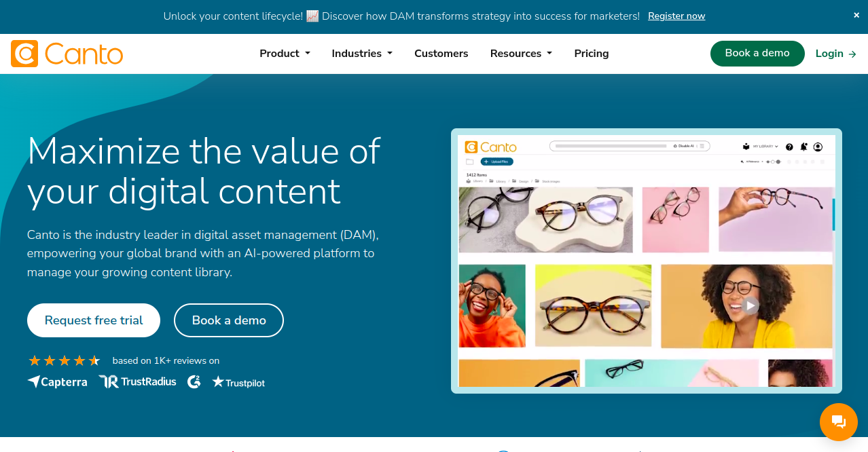Click the notification bell icon in preview

click(803, 147)
